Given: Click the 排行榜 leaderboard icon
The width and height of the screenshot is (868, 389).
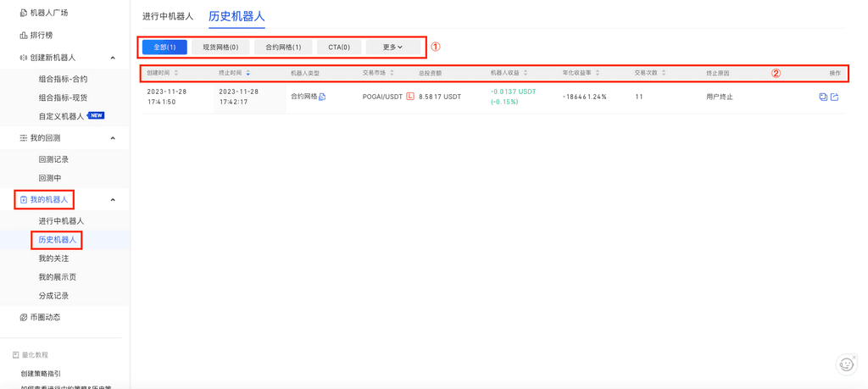Looking at the screenshot, I should tap(23, 36).
